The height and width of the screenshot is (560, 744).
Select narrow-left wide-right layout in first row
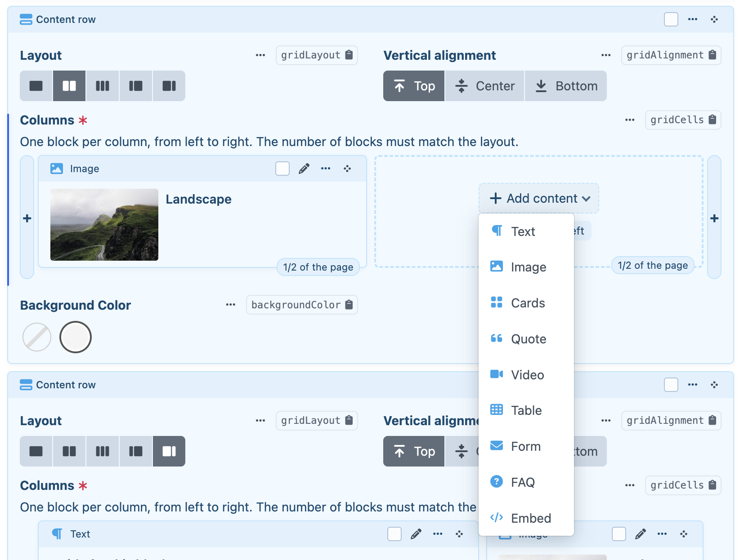136,86
